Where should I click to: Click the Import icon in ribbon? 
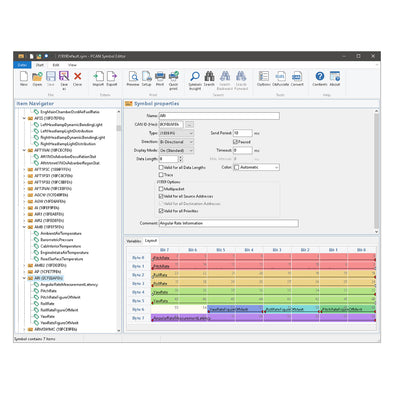point(98,79)
